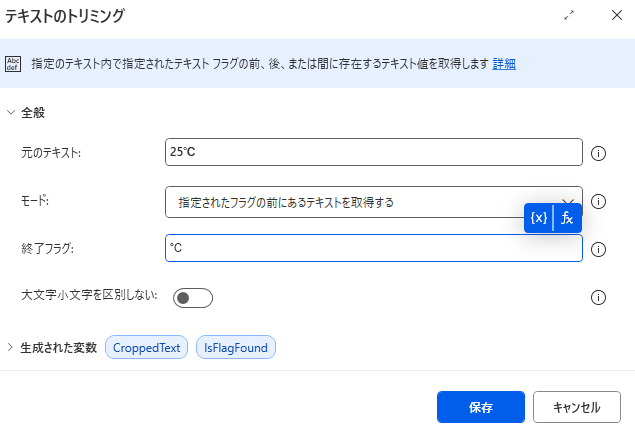This screenshot has height=428, width=635.
Task: Click the info icon beside モード dropdown
Action: (598, 201)
